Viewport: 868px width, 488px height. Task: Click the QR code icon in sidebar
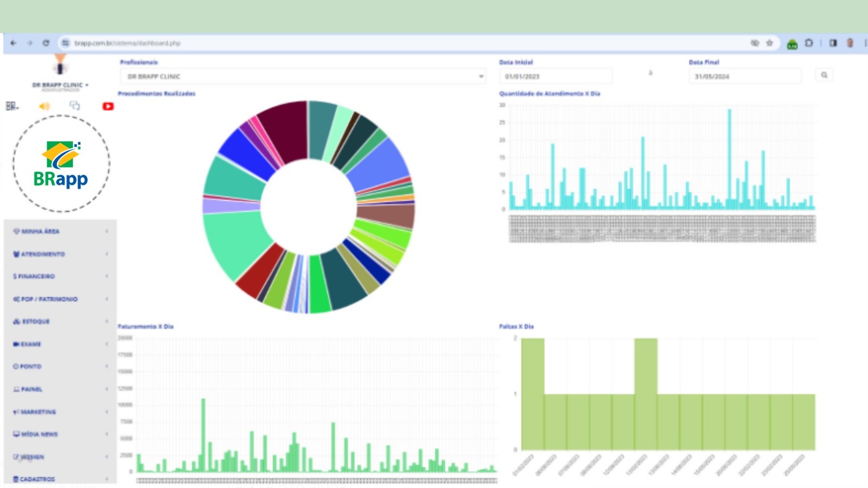11,106
